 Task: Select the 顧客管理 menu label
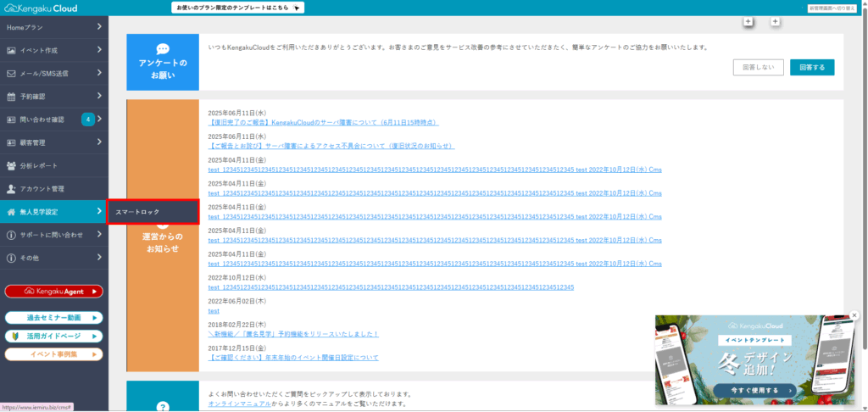pyautogui.click(x=33, y=142)
